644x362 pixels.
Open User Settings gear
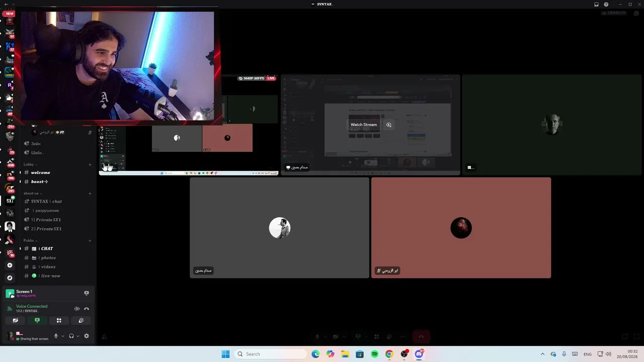[87, 336]
